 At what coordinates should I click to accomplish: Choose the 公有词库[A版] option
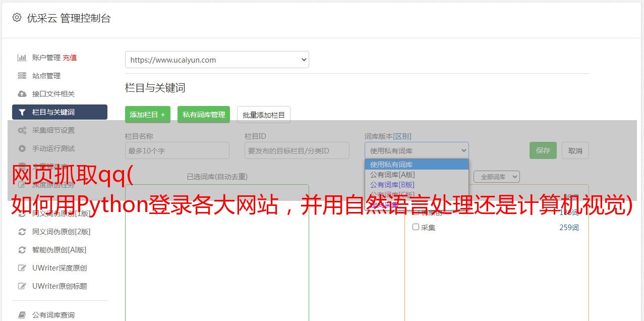417,175
